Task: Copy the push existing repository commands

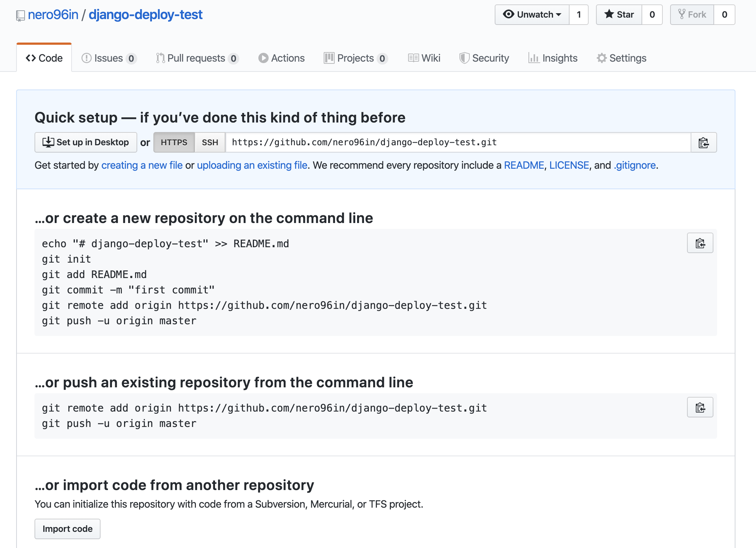Action: [700, 408]
